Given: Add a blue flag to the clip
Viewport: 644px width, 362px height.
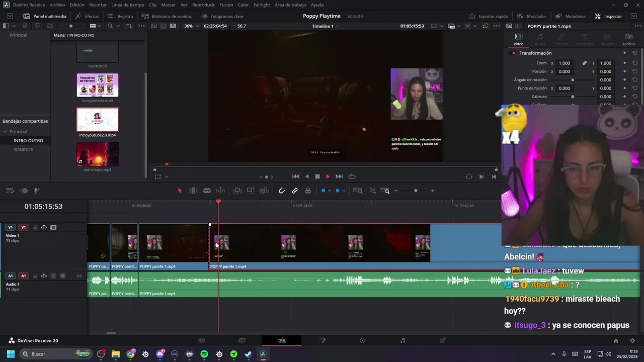Looking at the screenshot, I should pos(323,191).
